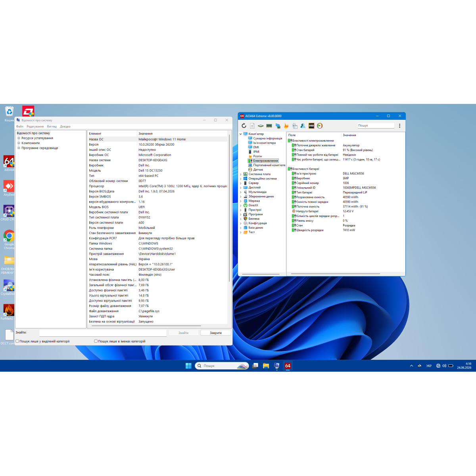Viewport: 476px width, 476px height.
Task: Click the motherboard chip toolbar icon in AIDA64
Action: 261,126
